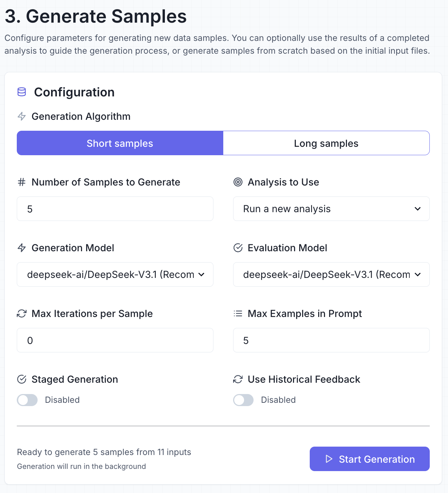Click the database icon beside Configuration
The height and width of the screenshot is (493, 448).
click(22, 92)
